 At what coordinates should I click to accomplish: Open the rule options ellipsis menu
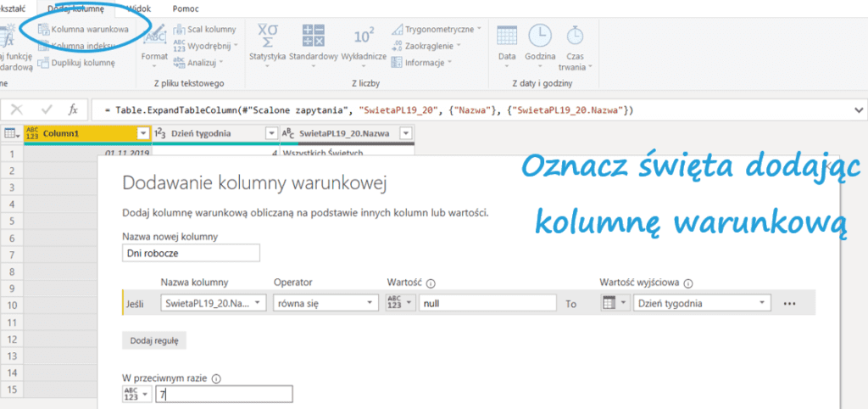point(790,303)
